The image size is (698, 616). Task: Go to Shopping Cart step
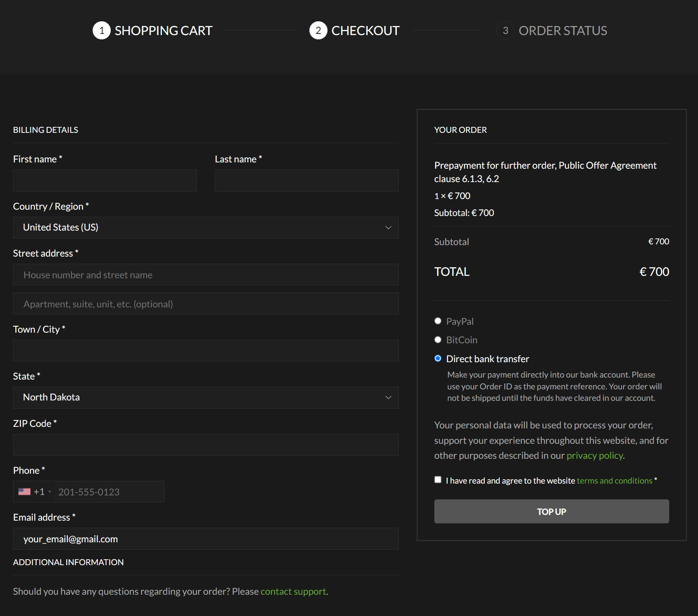click(x=163, y=31)
